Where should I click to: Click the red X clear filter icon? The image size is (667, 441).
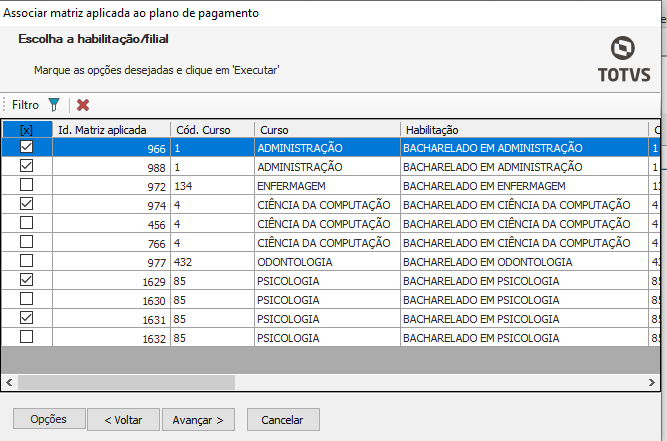pyautogui.click(x=83, y=105)
